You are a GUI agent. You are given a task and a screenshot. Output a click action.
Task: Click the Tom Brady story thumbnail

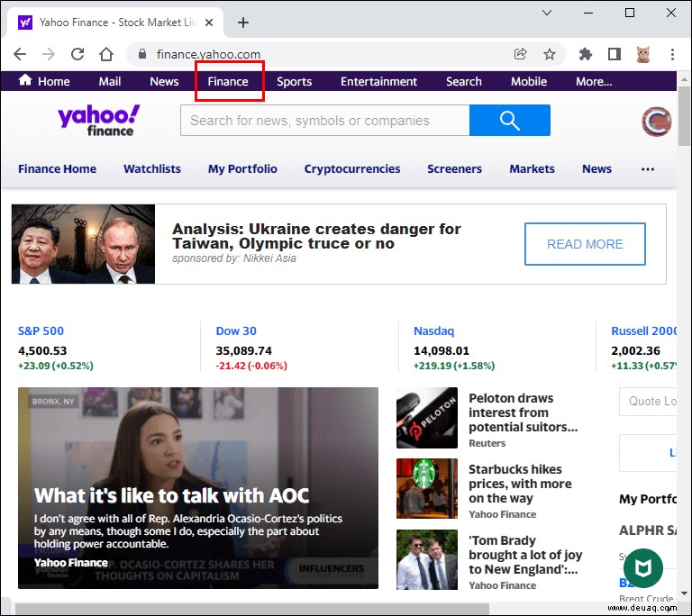[x=427, y=559]
